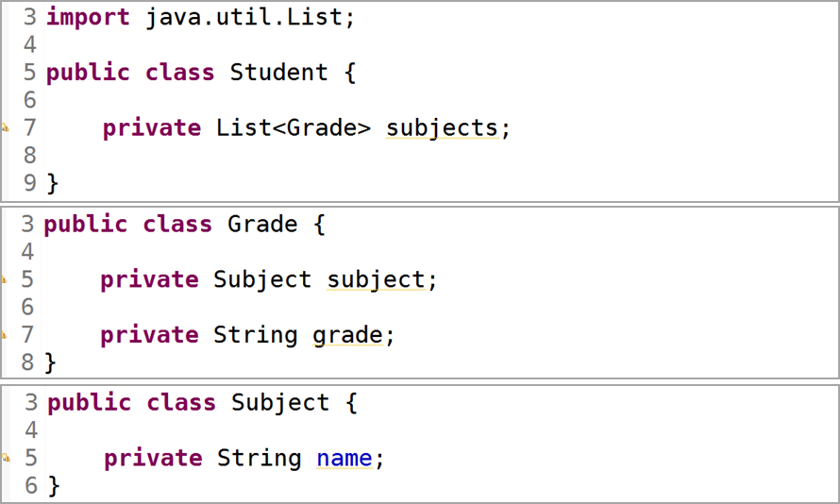This screenshot has height=504, width=840.
Task: Click the underlined grade variable
Action: click(x=347, y=336)
